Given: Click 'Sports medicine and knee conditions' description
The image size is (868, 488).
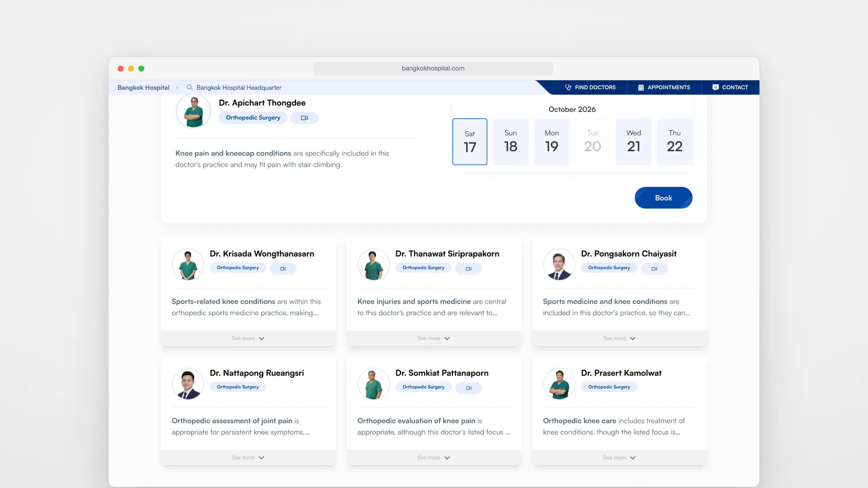Looking at the screenshot, I should (605, 302).
